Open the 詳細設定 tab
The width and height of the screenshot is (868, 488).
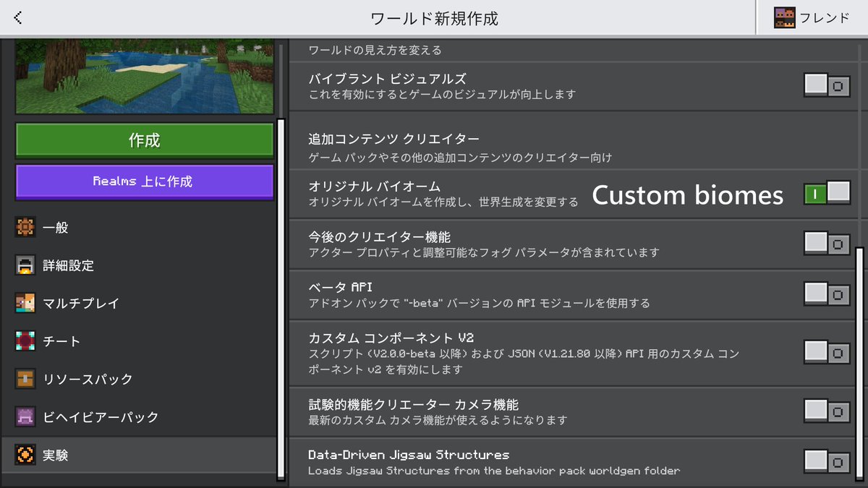click(x=137, y=265)
